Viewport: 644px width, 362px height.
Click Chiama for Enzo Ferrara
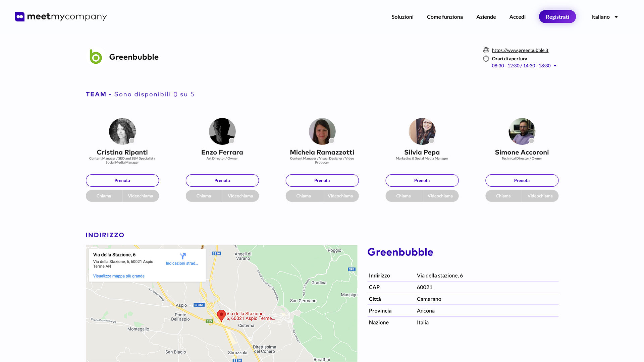(x=204, y=196)
